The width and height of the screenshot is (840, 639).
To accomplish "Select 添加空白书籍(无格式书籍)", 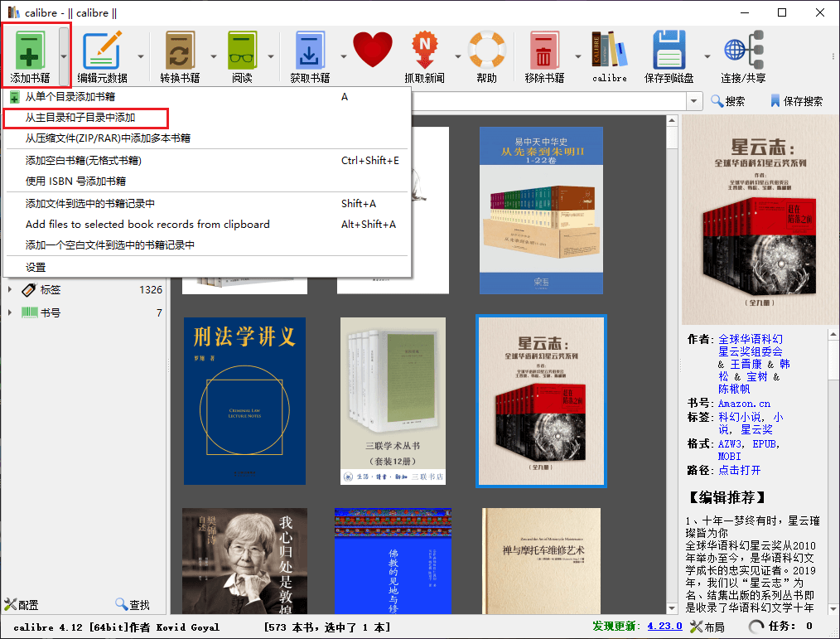I will point(207,160).
